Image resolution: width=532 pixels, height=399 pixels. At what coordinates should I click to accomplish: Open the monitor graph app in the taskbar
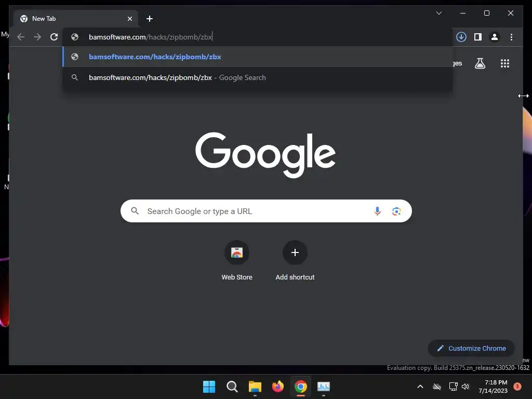pos(323,387)
